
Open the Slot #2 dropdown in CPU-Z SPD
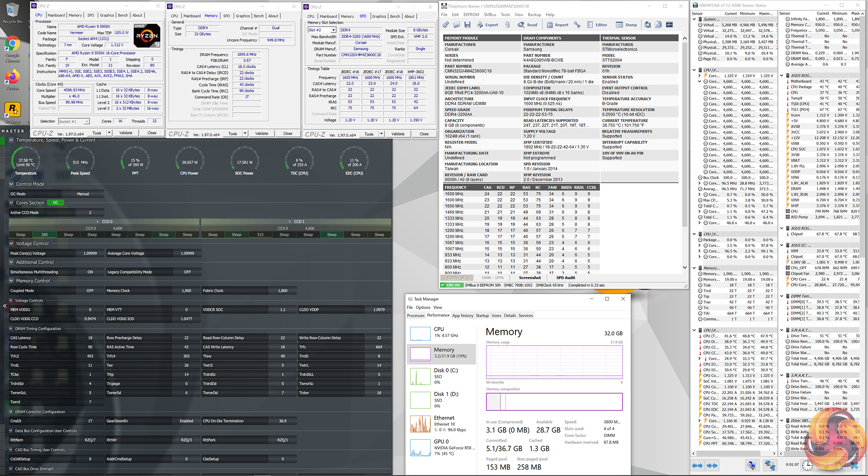(333, 30)
